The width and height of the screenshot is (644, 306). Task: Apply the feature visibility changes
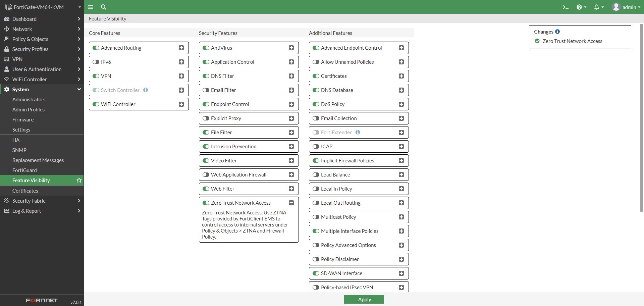(364, 299)
